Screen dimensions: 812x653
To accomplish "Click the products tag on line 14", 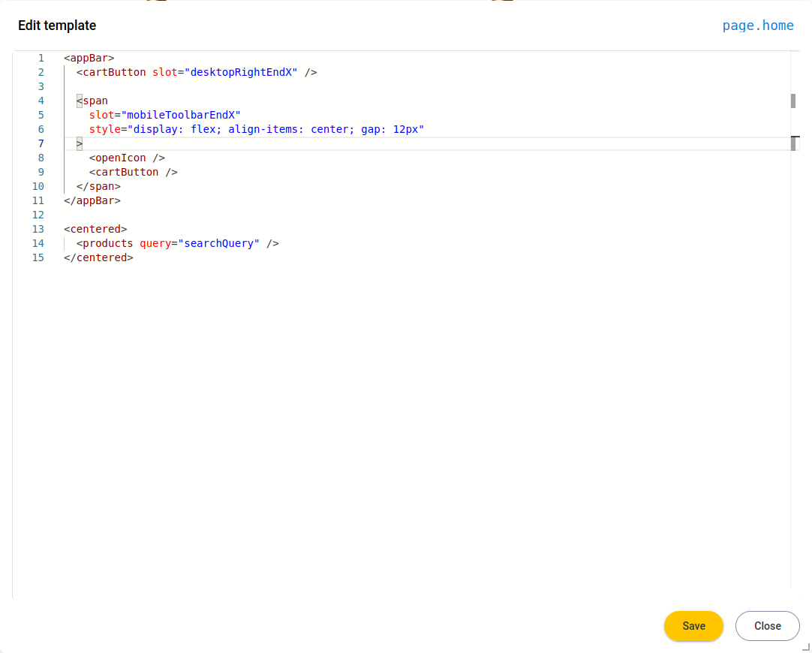I will (107, 243).
